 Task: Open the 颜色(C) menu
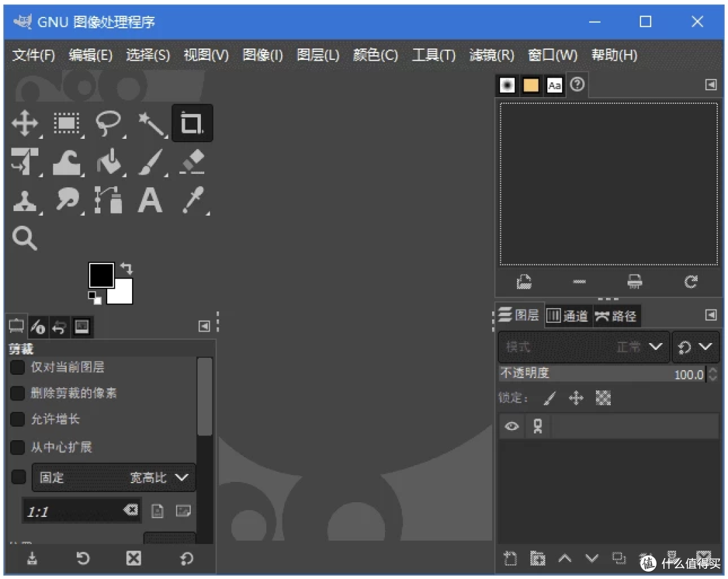pos(375,55)
